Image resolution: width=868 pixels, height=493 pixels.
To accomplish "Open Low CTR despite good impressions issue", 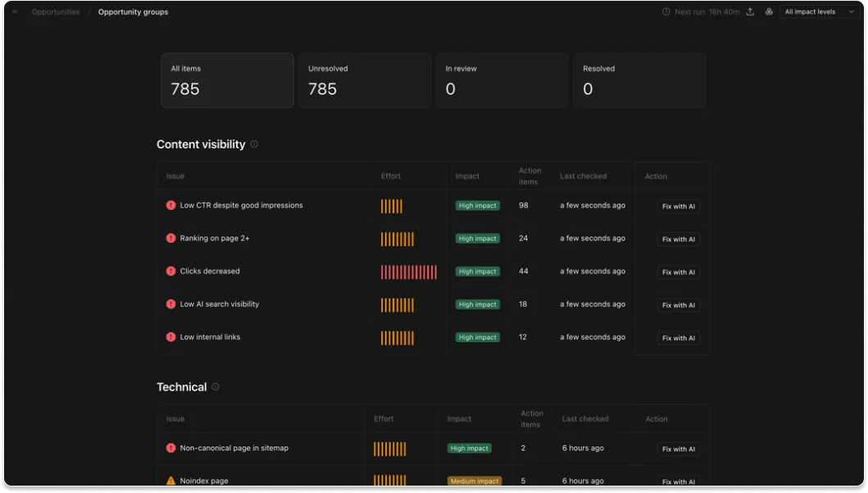I will pyautogui.click(x=241, y=205).
